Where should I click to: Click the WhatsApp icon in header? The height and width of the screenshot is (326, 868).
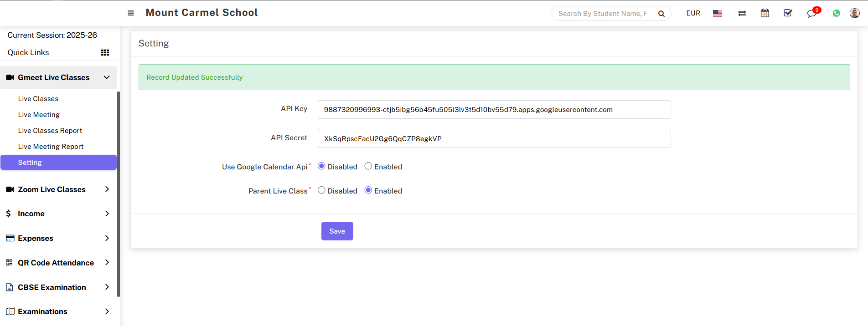836,14
